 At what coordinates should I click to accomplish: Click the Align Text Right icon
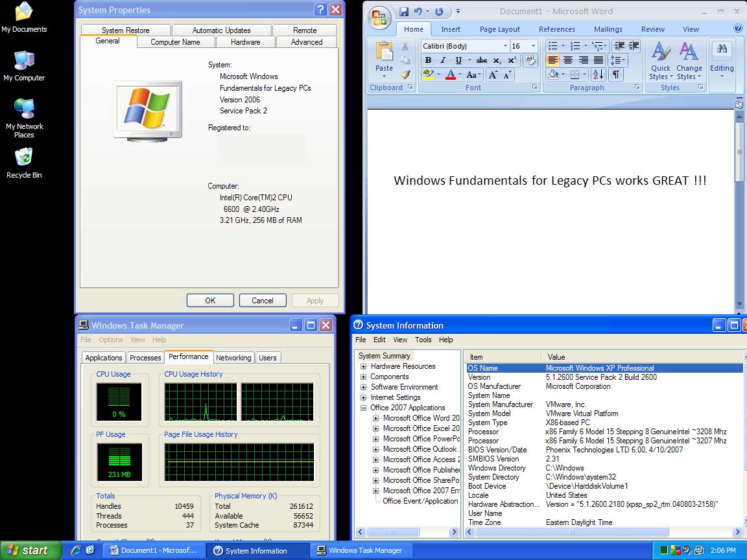click(583, 60)
